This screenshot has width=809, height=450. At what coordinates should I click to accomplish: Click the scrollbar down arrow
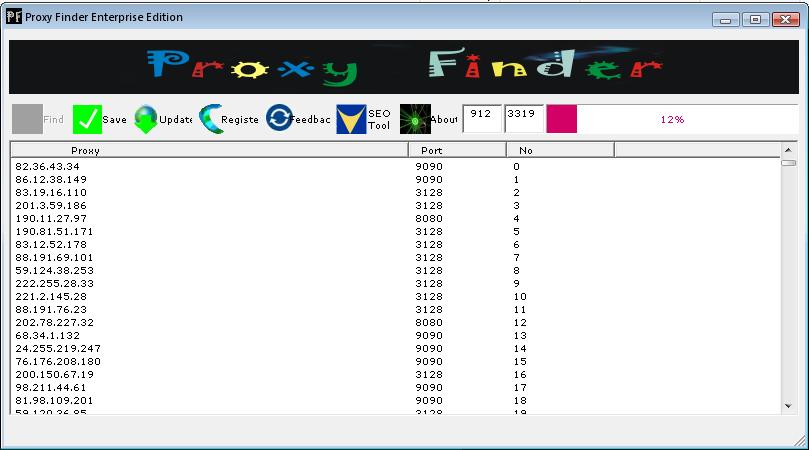[788, 406]
